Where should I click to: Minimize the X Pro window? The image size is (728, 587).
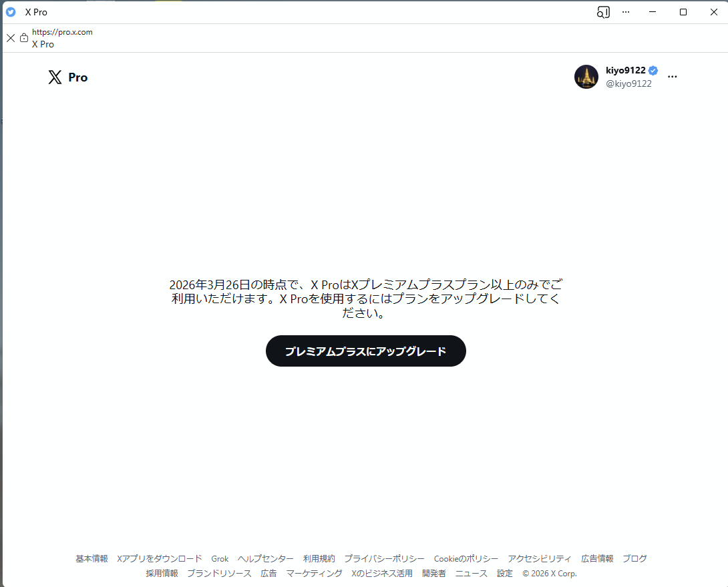(653, 12)
